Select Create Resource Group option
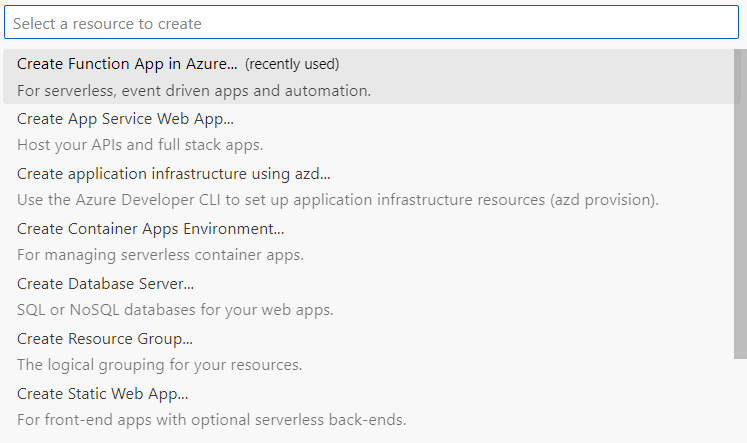The width and height of the screenshot is (747, 443). pos(104,339)
